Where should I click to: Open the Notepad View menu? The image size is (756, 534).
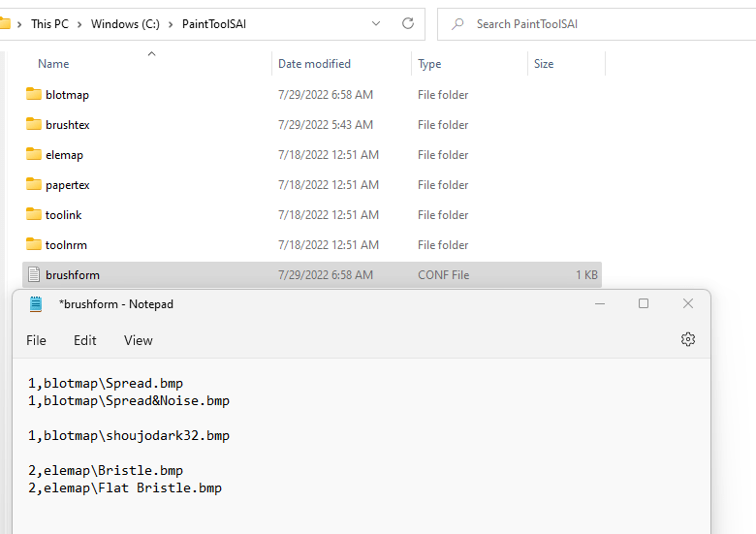click(138, 340)
